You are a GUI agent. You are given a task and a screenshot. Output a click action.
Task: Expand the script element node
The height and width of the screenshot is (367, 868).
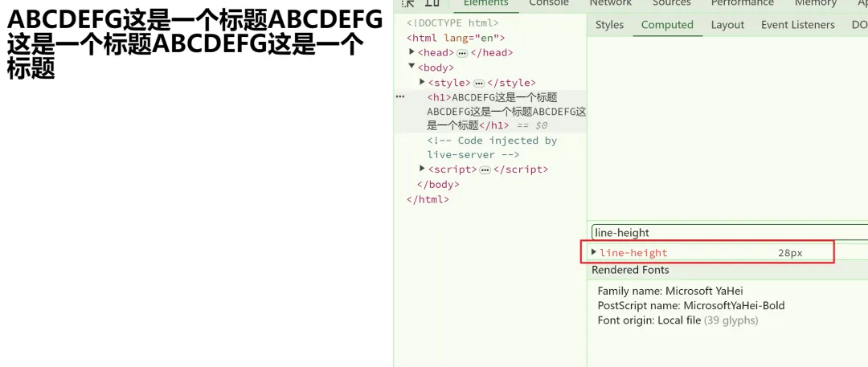pyautogui.click(x=423, y=169)
